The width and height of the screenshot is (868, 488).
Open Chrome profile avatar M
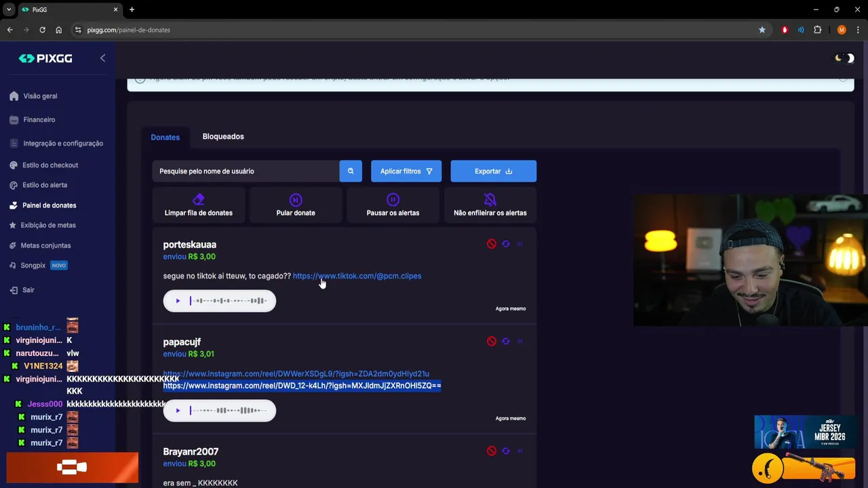pyautogui.click(x=842, y=30)
